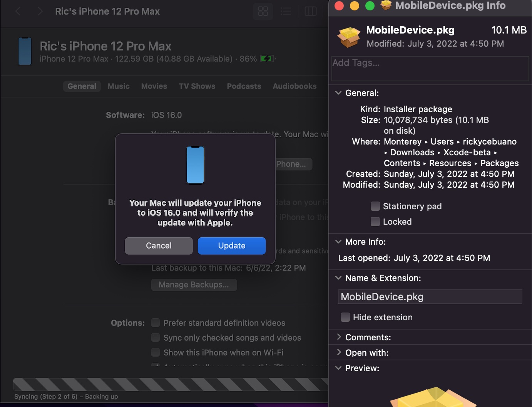Check Sync only checked songs and videos

[156, 338]
